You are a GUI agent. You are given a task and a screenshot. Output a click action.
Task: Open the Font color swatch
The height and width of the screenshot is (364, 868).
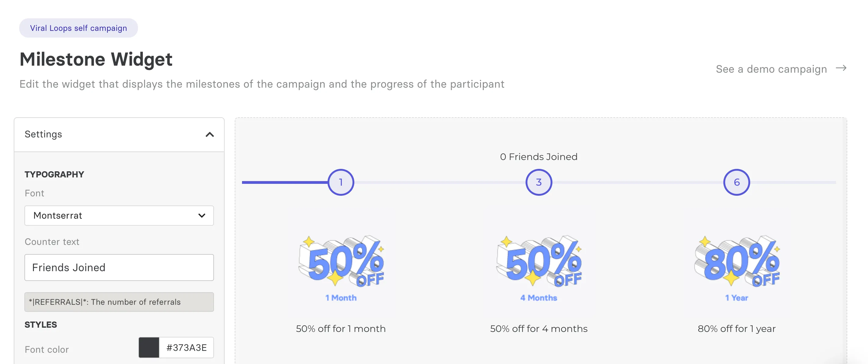[x=149, y=348]
